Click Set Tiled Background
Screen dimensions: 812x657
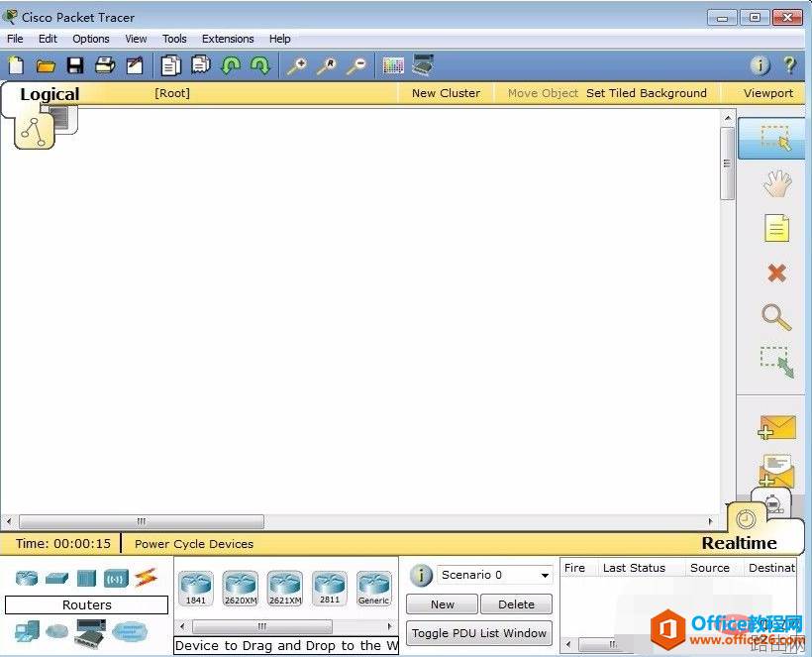[647, 93]
